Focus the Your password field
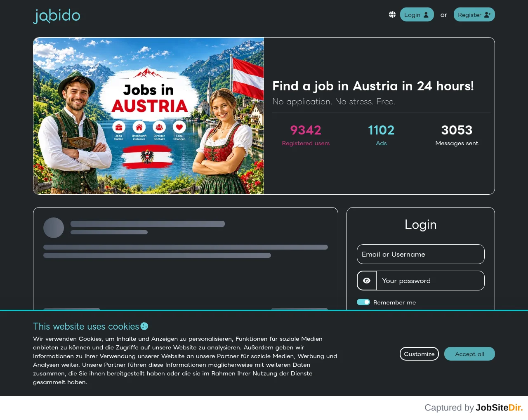This screenshot has width=528, height=420. coord(430,281)
